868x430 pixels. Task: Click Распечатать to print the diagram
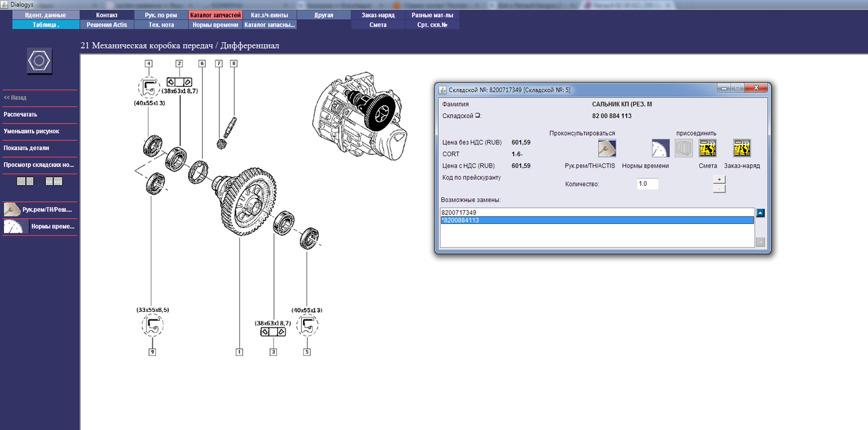[x=39, y=115]
